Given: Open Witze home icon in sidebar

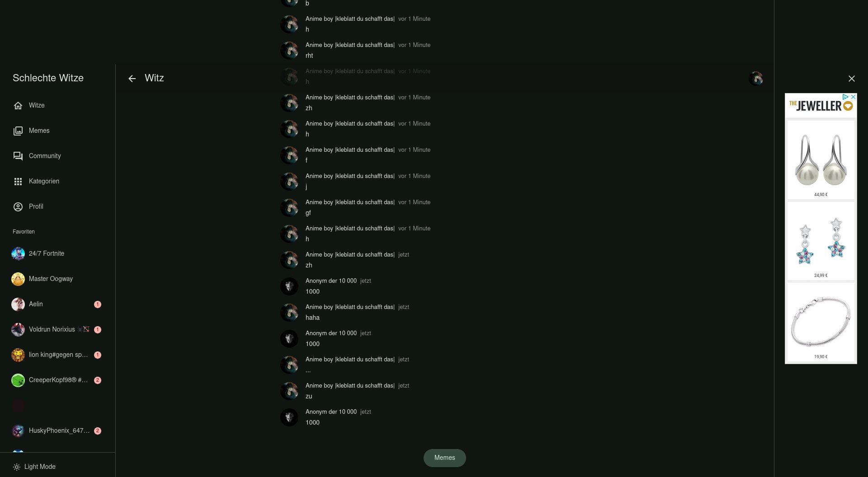Looking at the screenshot, I should [18, 106].
